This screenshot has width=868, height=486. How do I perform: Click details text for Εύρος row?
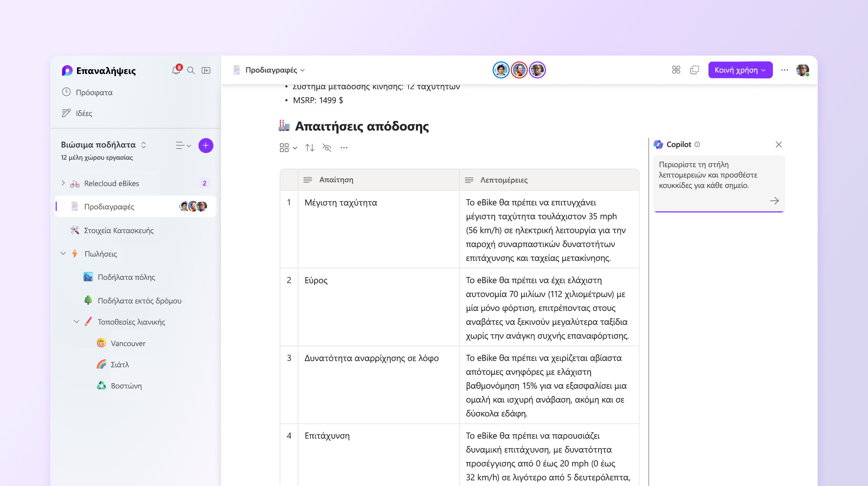pyautogui.click(x=548, y=308)
